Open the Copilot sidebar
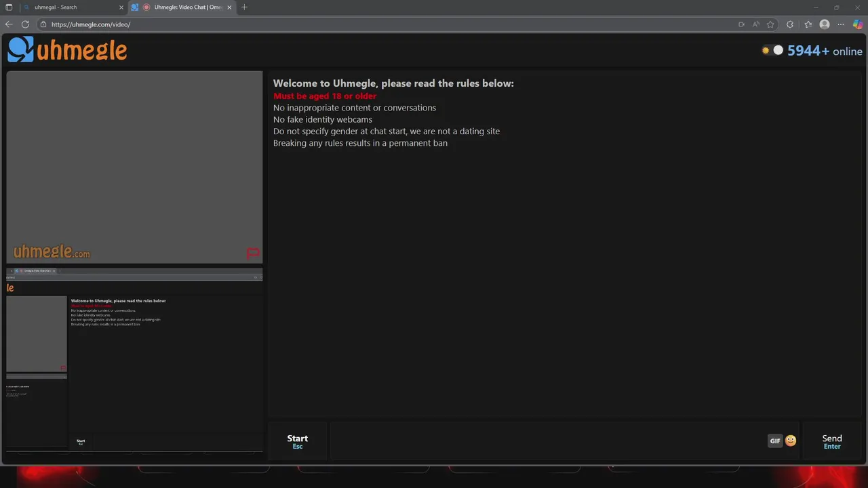 tap(858, 24)
